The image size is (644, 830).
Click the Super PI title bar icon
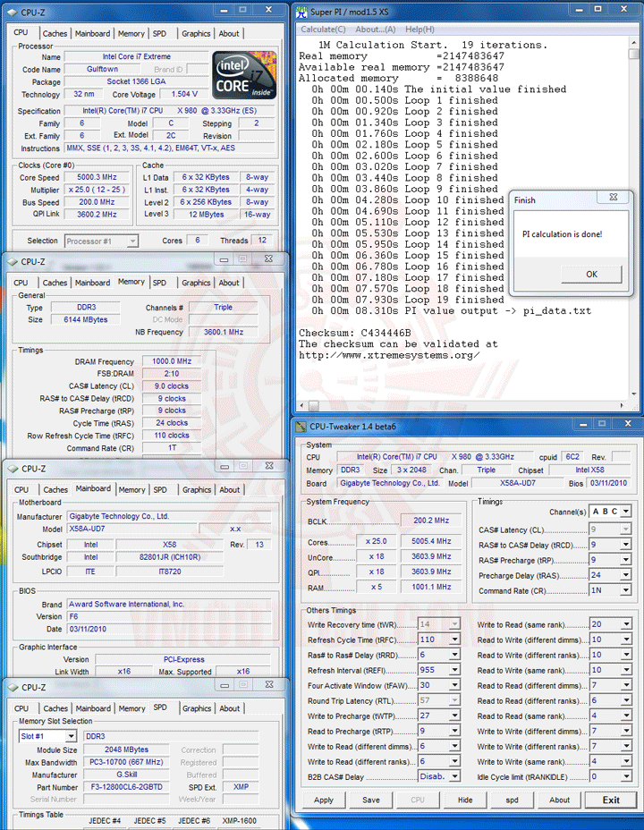301,11
